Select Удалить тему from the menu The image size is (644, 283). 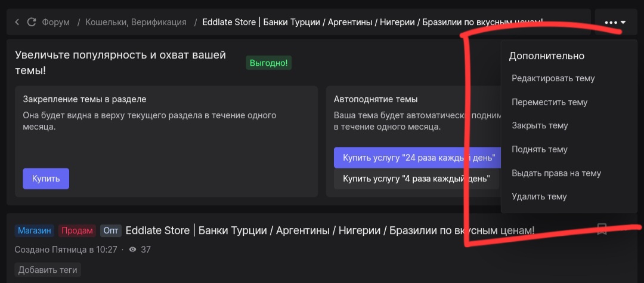tap(539, 196)
